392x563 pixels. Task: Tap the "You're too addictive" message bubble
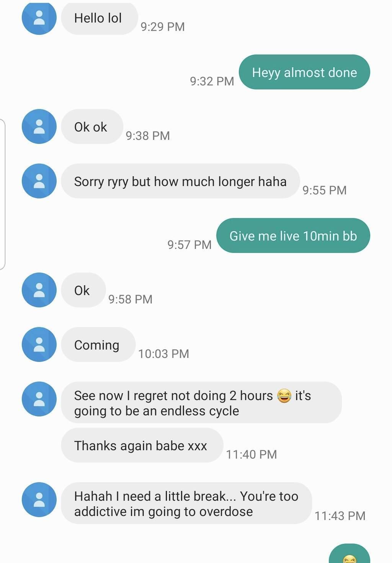tap(186, 504)
